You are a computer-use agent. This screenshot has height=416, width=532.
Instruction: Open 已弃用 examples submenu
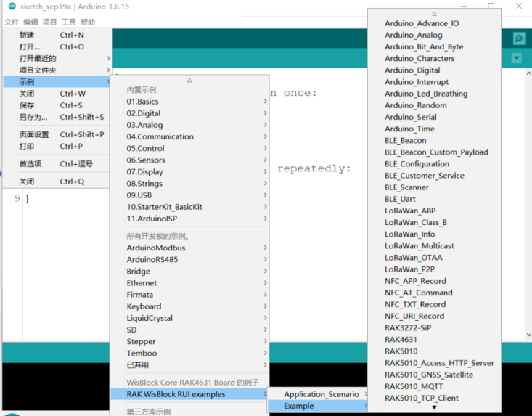click(190, 364)
